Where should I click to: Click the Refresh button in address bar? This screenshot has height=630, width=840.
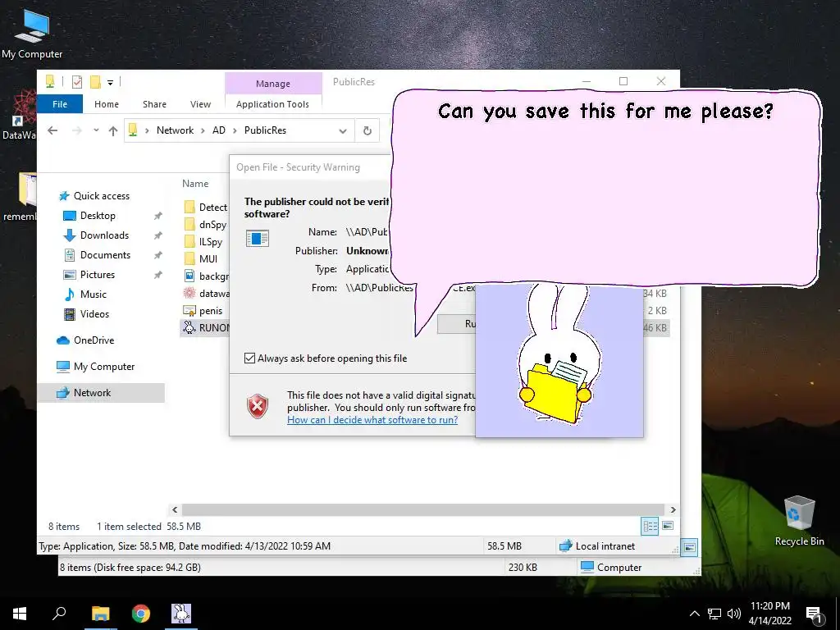point(367,130)
